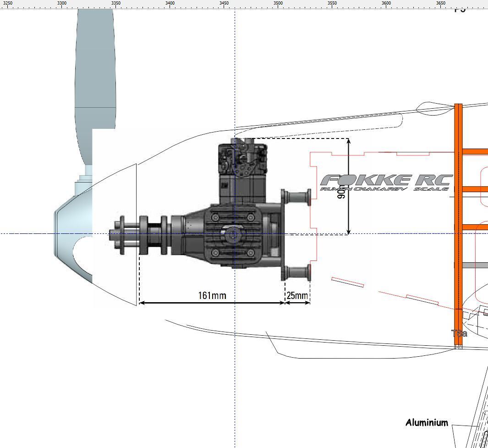Select the Aluminium annotation label

[427, 423]
